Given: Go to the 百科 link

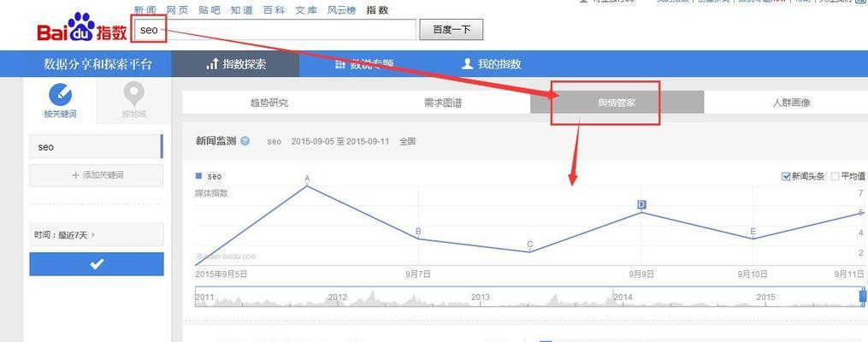Looking at the screenshot, I should pyautogui.click(x=274, y=10).
